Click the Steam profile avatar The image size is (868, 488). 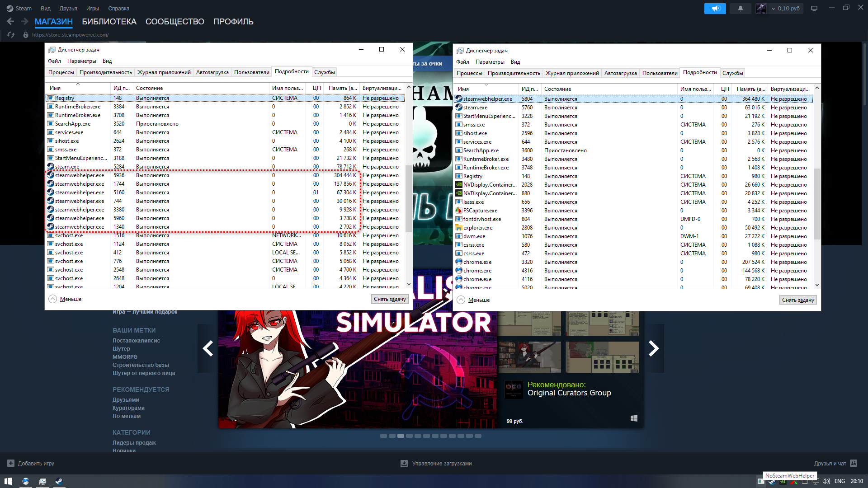(761, 9)
